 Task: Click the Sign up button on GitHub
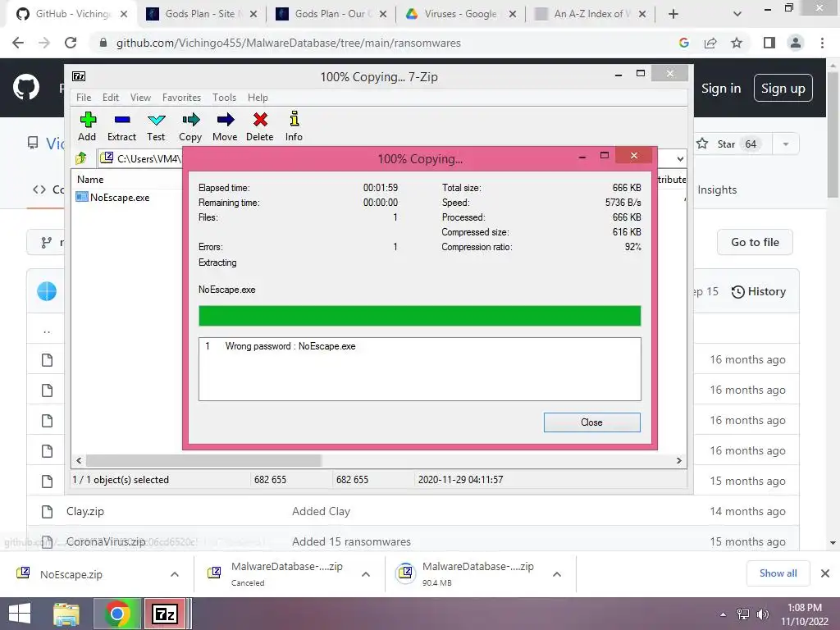[783, 89]
